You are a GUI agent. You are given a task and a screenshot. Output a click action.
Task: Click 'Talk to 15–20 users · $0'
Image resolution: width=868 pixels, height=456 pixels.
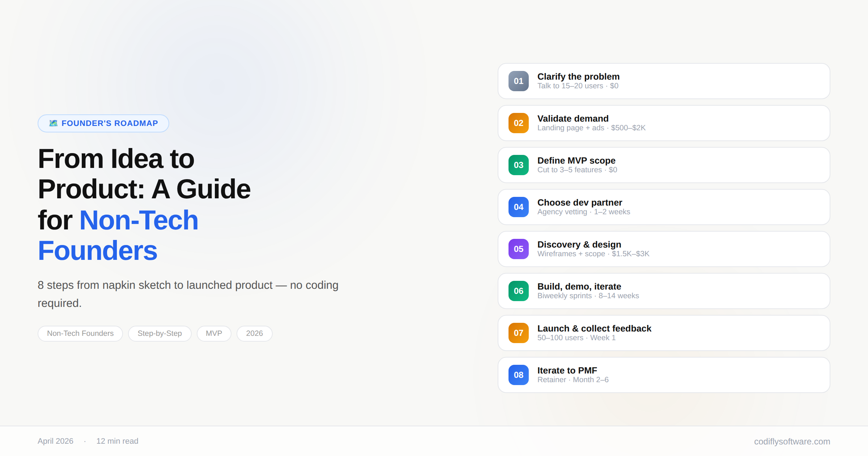pyautogui.click(x=578, y=86)
